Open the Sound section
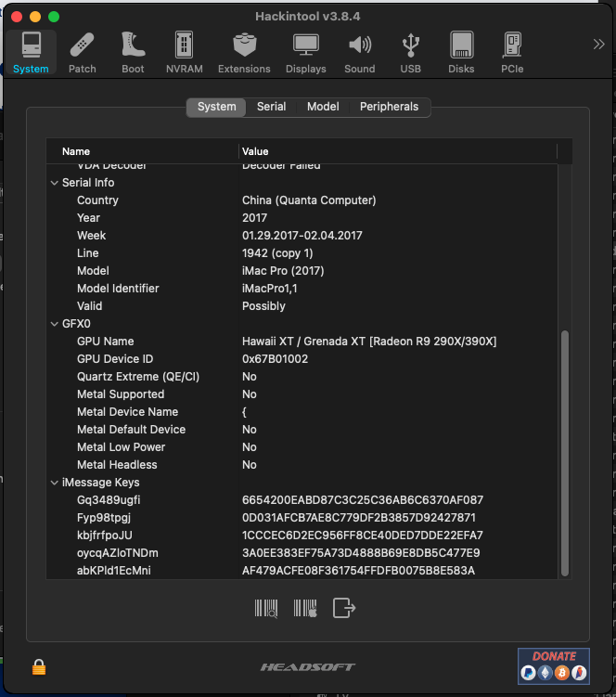The height and width of the screenshot is (697, 616). [x=359, y=52]
